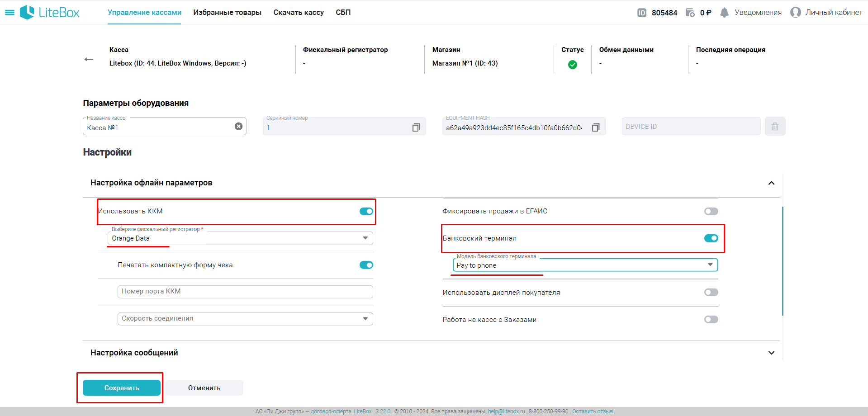Open the Управление кассами tab
868x416 pixels.
pyautogui.click(x=144, y=13)
